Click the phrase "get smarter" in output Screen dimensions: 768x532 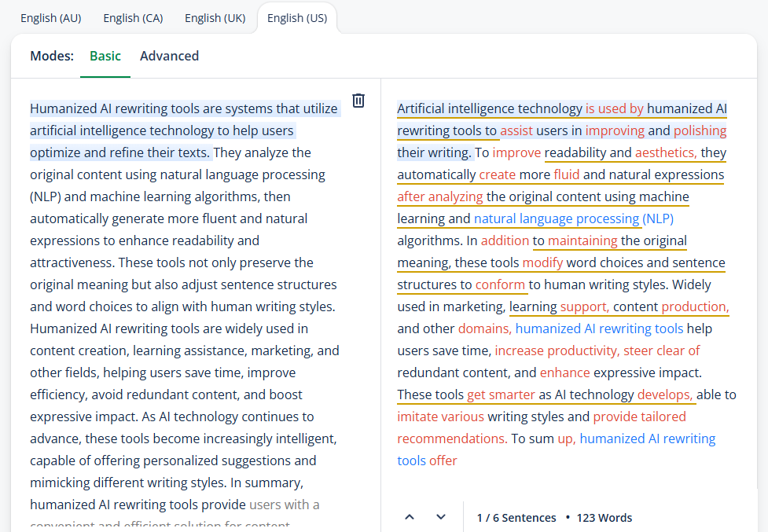coord(501,394)
